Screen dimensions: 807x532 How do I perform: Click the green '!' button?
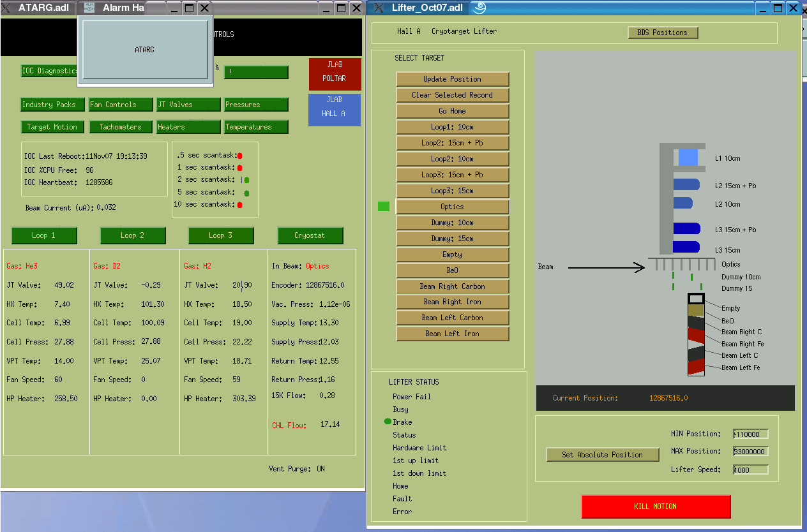pyautogui.click(x=255, y=72)
